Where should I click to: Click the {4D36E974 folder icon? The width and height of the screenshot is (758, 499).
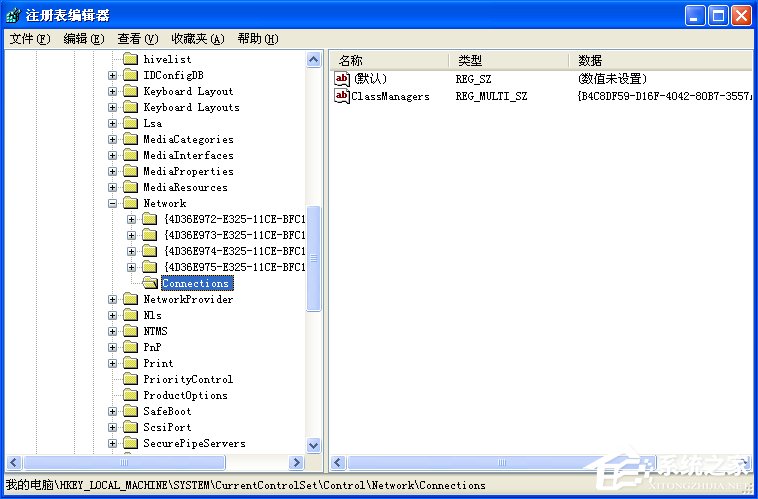[x=149, y=251]
